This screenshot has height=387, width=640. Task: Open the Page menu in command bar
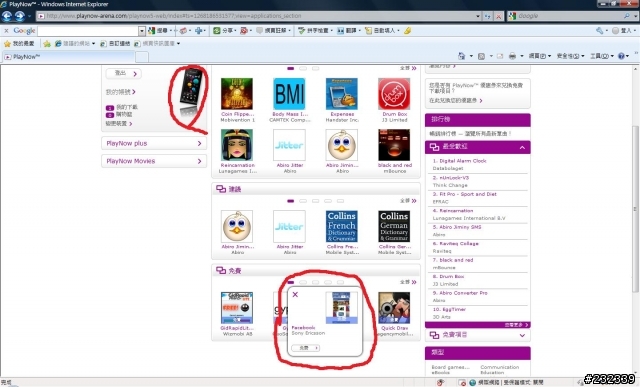click(x=539, y=56)
